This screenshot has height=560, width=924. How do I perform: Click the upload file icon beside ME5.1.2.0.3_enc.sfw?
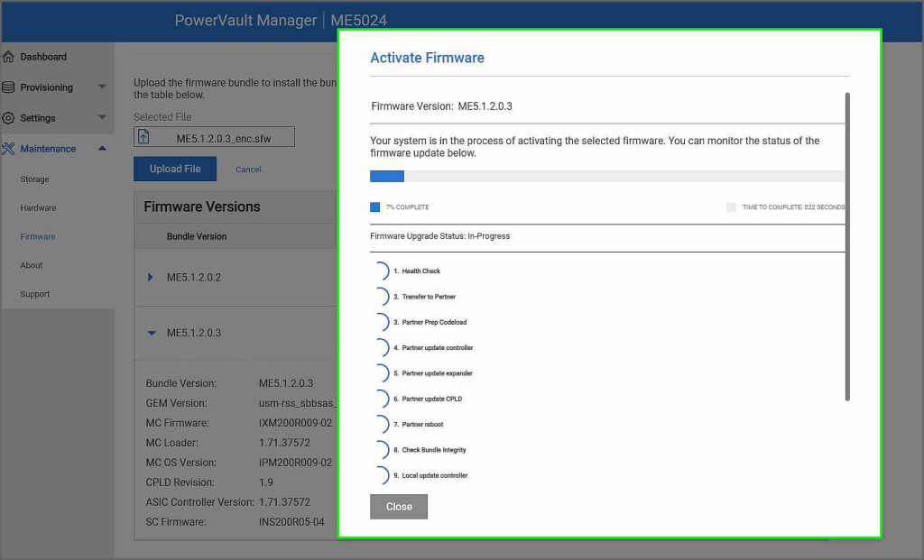(144, 138)
